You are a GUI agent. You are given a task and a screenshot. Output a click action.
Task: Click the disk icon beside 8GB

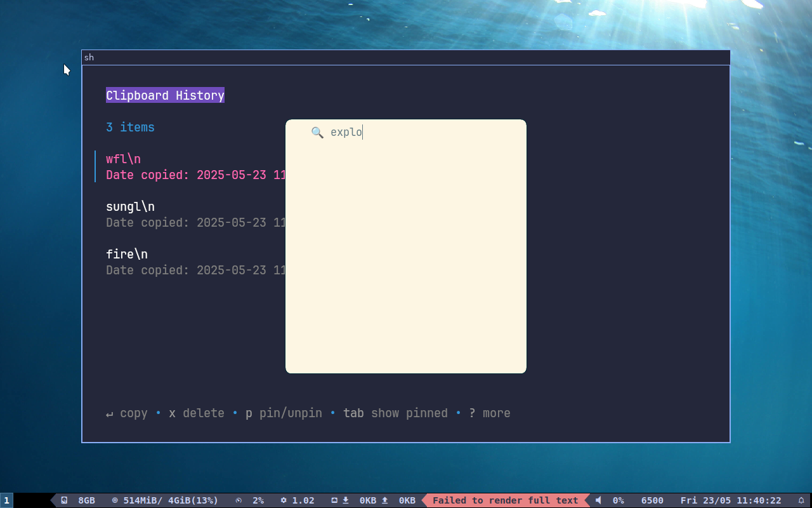[64, 500]
